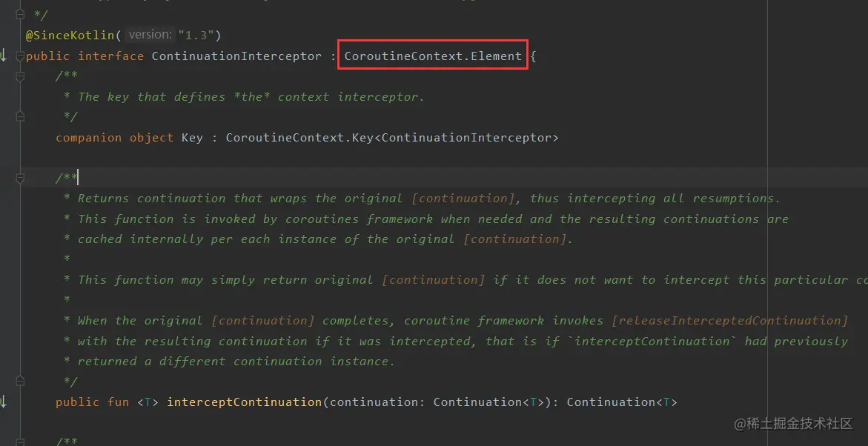Click the Continuation<T> return type at line end

[622, 402]
